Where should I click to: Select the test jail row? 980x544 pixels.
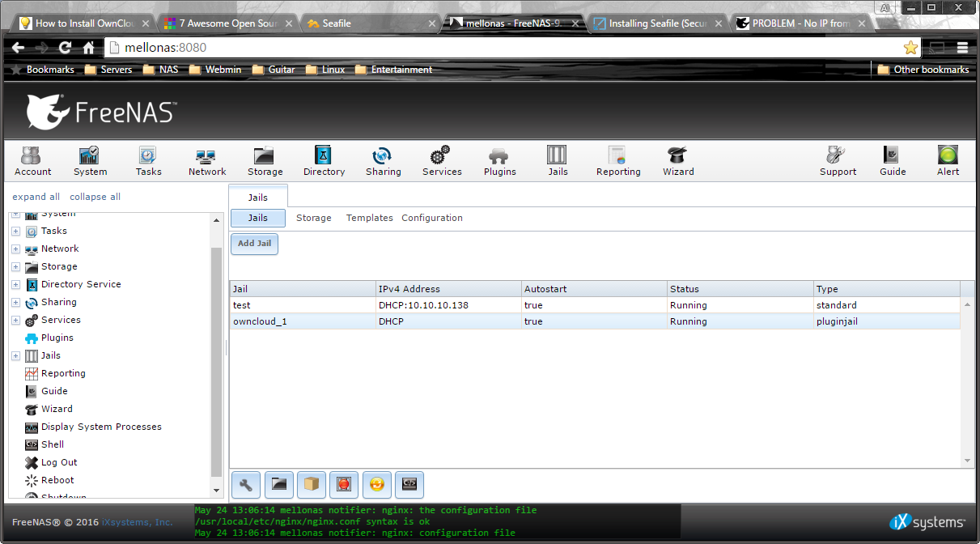(595, 305)
